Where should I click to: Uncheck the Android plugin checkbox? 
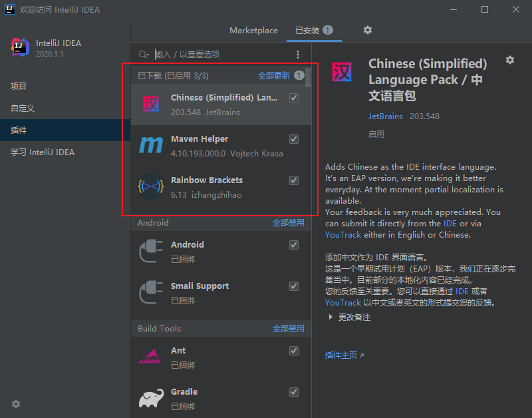coord(294,245)
